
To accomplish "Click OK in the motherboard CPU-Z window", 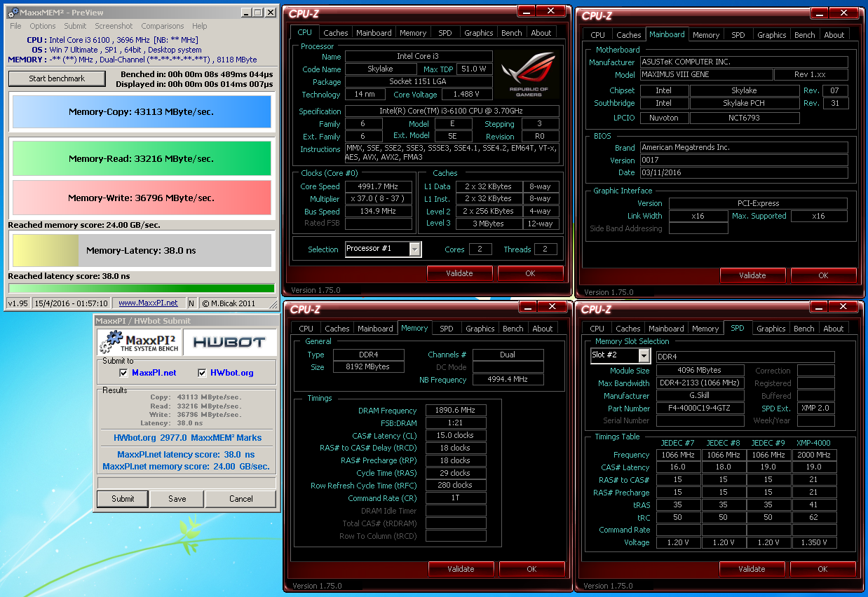I will pos(823,275).
